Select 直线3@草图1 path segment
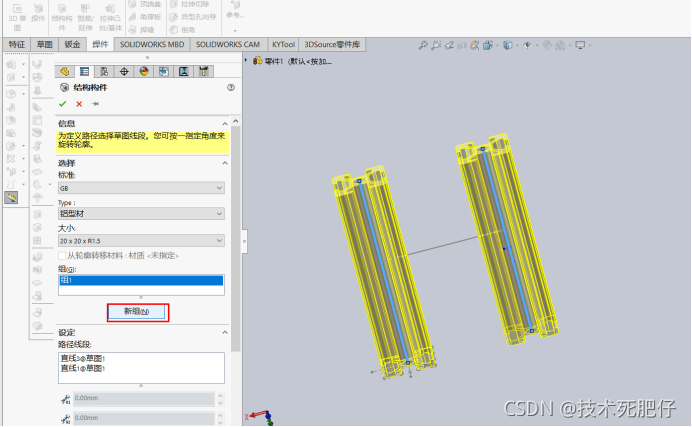 point(83,358)
